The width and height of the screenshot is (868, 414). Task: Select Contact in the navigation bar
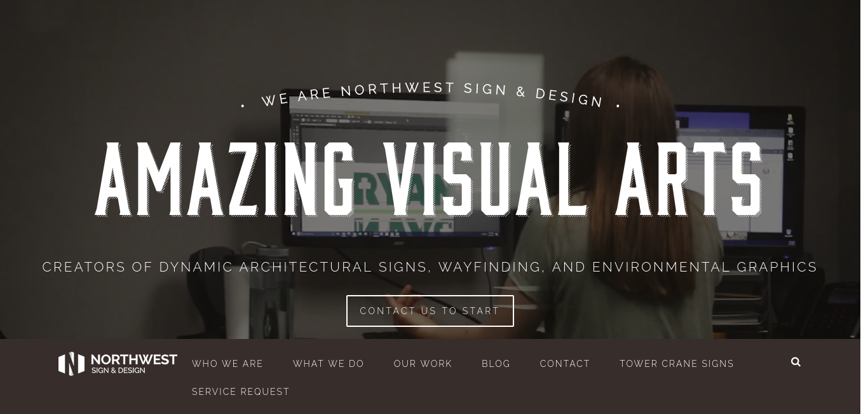point(565,364)
